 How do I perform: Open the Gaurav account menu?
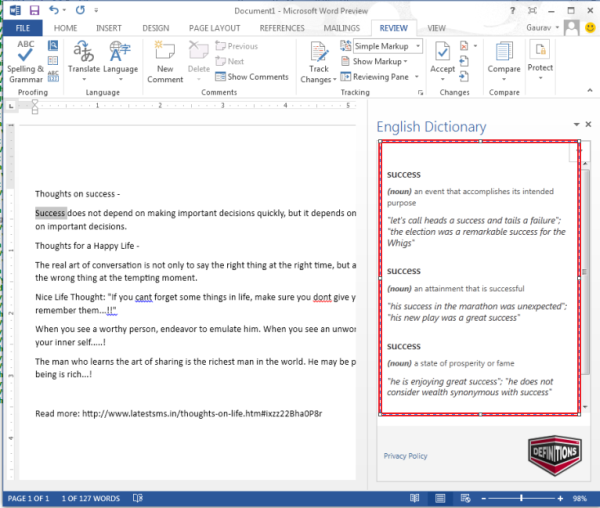pyautogui.click(x=543, y=28)
